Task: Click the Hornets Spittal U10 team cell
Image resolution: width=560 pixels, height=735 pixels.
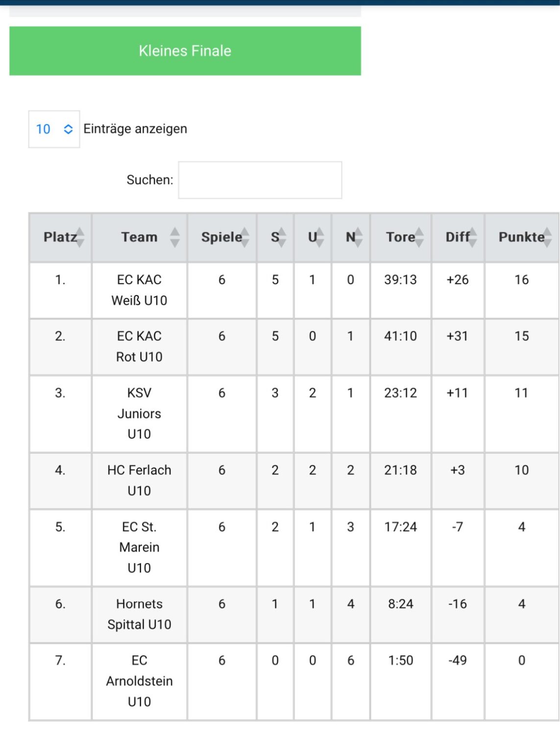Action: pyautogui.click(x=140, y=615)
